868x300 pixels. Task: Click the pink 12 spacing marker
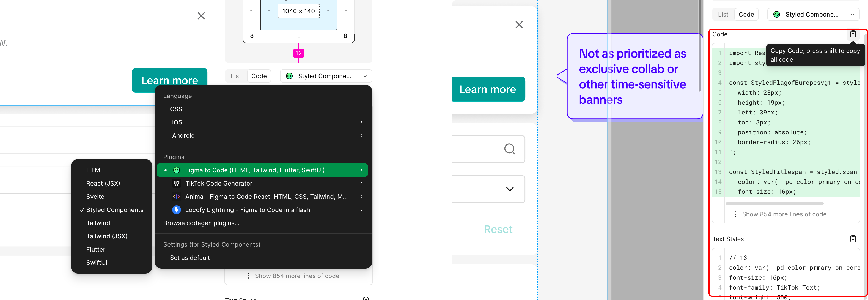(298, 53)
